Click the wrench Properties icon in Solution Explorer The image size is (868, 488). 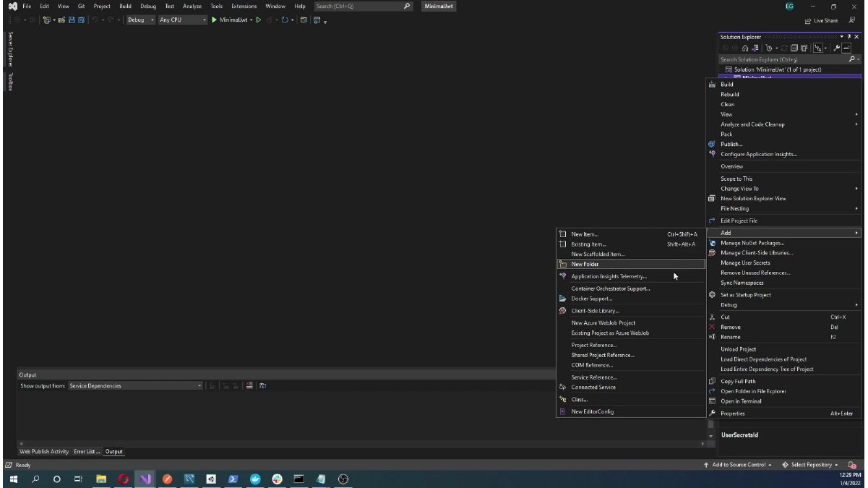pos(836,48)
